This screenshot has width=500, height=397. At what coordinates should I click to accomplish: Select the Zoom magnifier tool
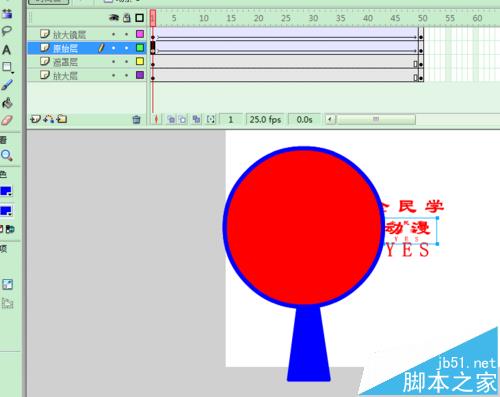point(7,155)
